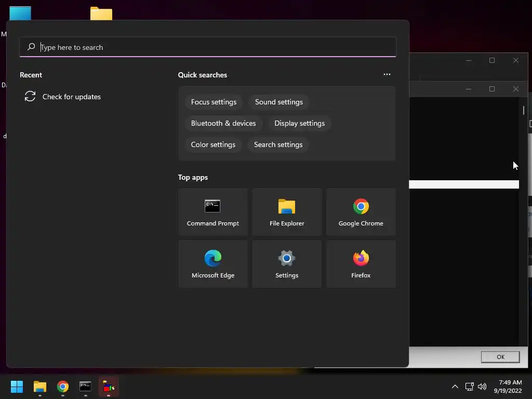Switch to Google Chrome on the taskbar

(x=63, y=387)
